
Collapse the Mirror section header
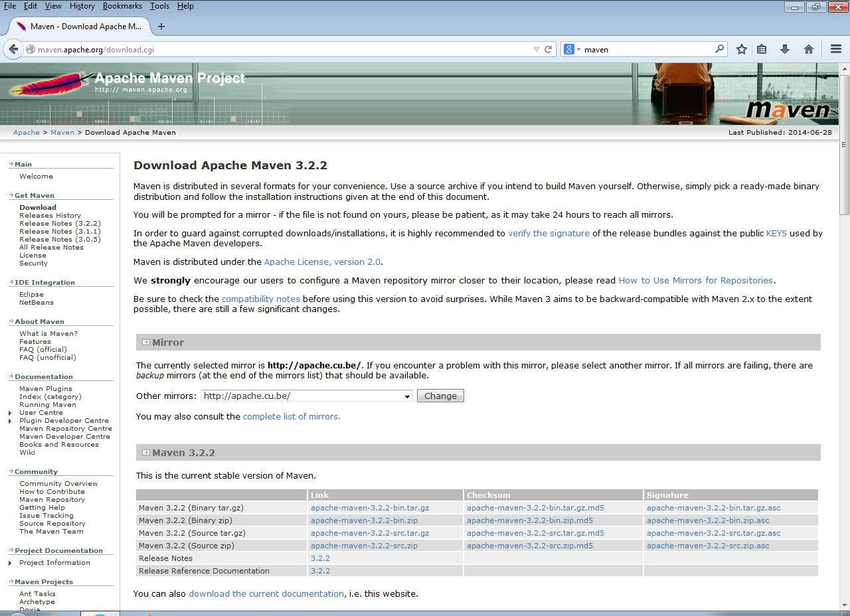pyautogui.click(x=145, y=342)
